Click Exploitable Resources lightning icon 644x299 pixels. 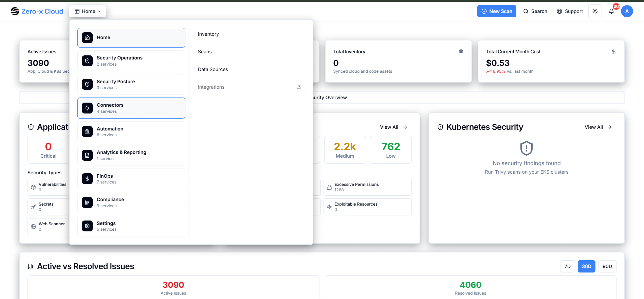329,207
